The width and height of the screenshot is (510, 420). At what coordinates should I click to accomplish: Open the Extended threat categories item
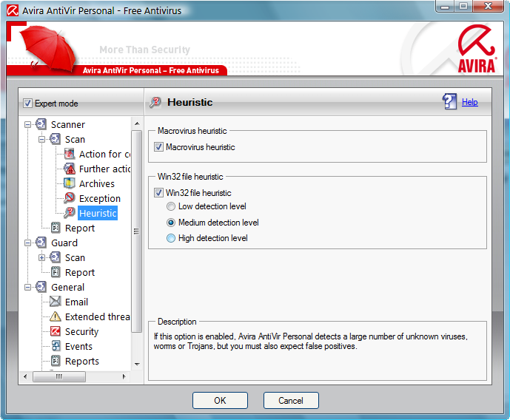coord(98,316)
